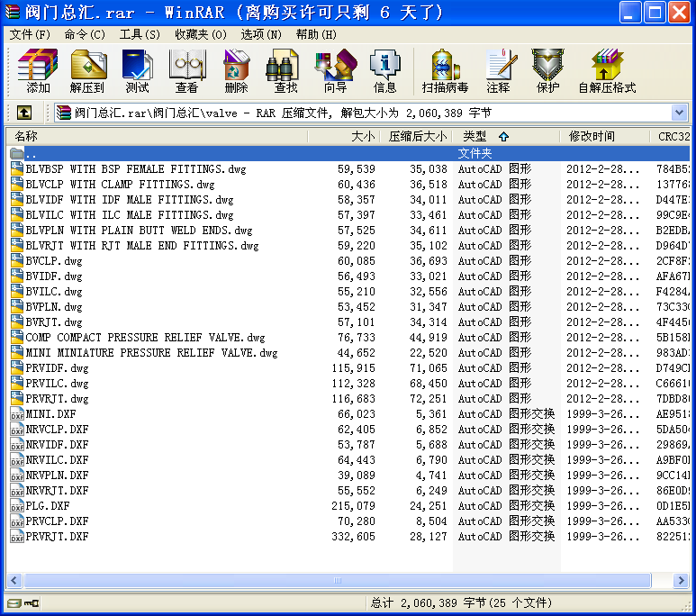696x616 pixels.
Task: Click the Protect (保护) toolbar icon
Action: 547,71
